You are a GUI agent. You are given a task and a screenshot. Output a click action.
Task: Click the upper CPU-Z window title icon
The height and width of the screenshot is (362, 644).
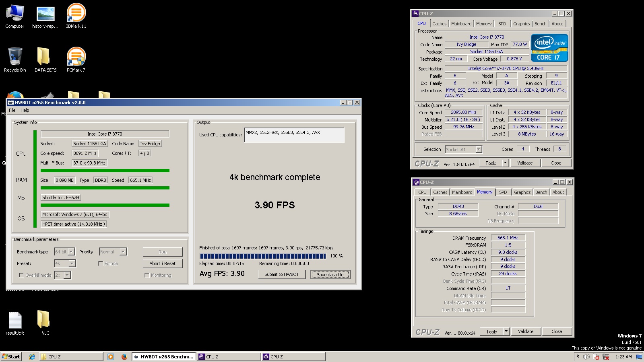coord(415,14)
